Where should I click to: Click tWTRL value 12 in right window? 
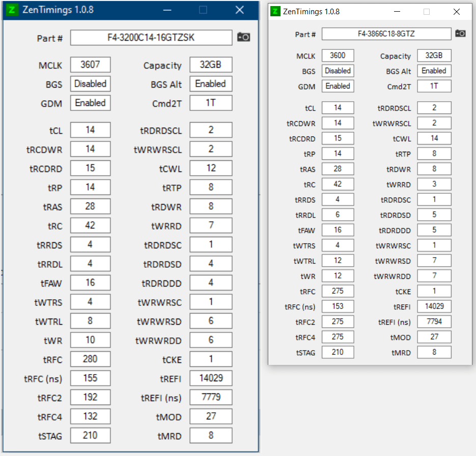pyautogui.click(x=338, y=261)
